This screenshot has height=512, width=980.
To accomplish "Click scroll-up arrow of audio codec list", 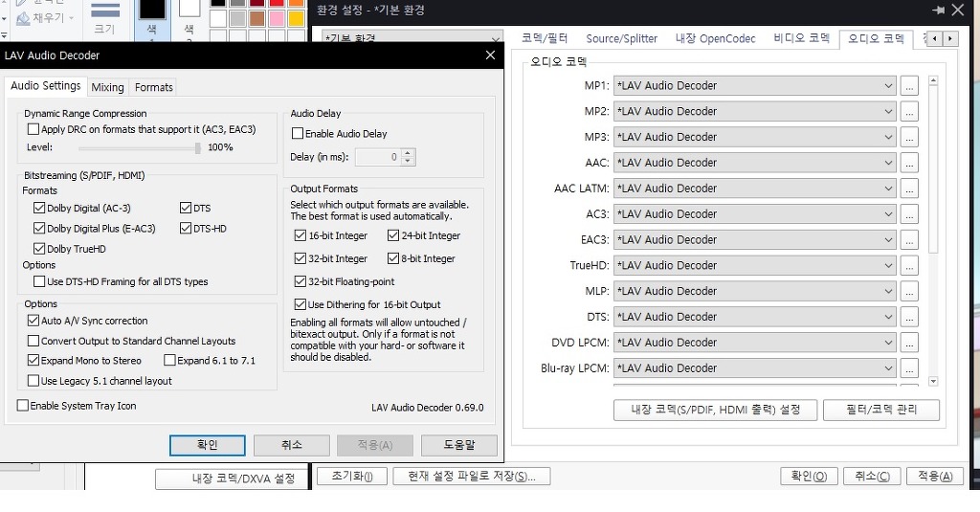I will click(933, 80).
